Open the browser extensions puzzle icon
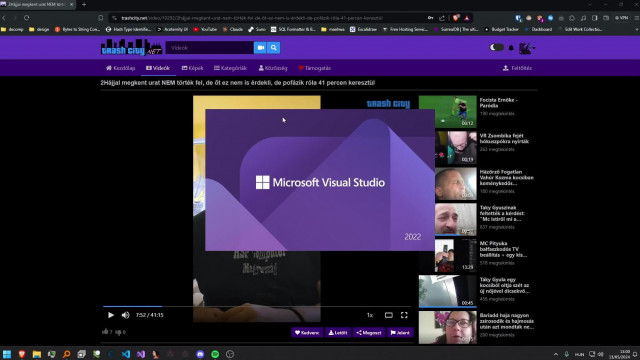This screenshot has width=640, height=360. click(x=572, y=18)
